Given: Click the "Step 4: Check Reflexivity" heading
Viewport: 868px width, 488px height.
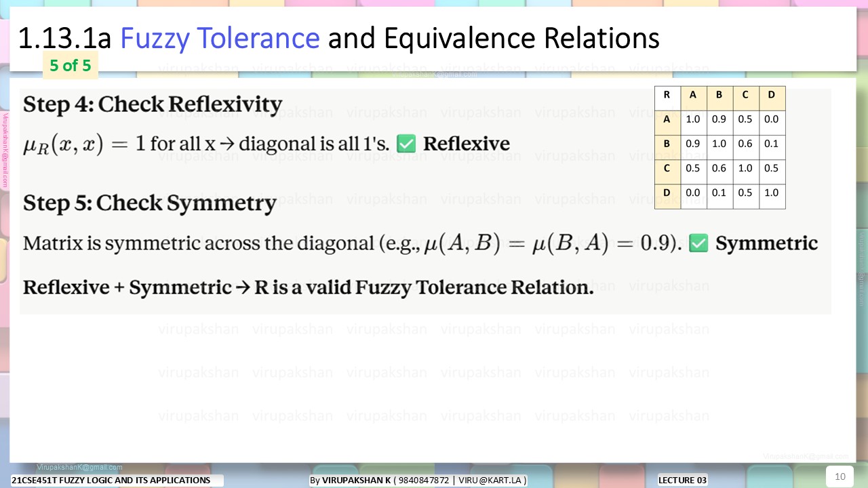Looking at the screenshot, I should (x=153, y=104).
